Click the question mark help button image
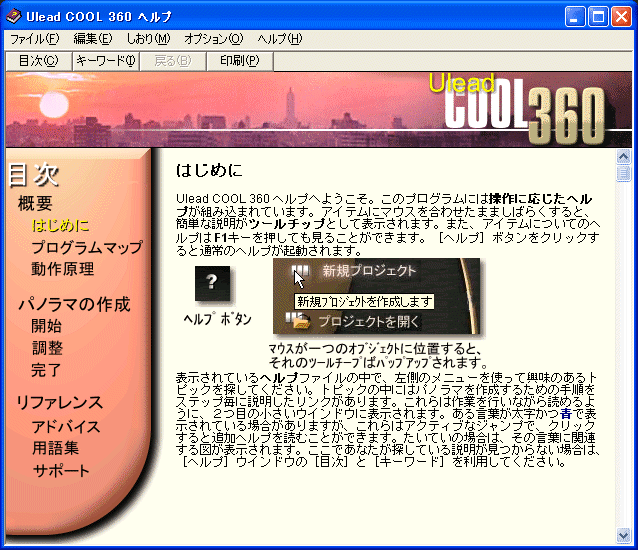The width and height of the screenshot is (638, 550). (x=212, y=284)
